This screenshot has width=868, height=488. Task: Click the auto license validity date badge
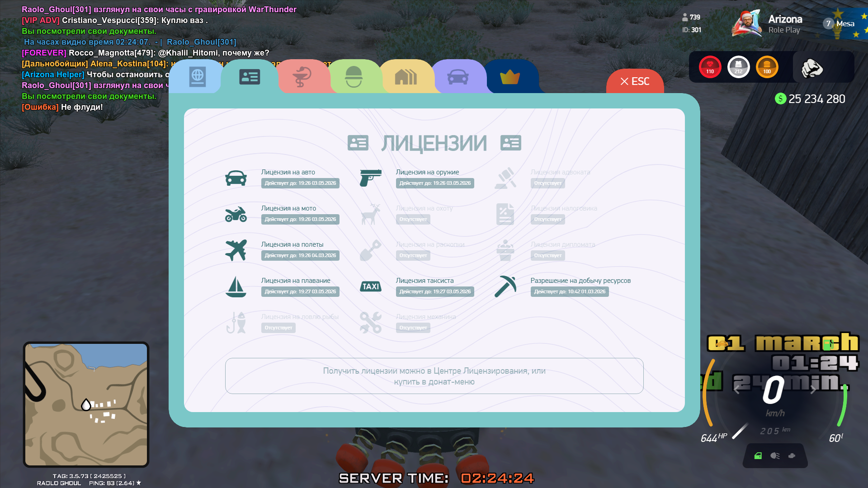point(300,183)
